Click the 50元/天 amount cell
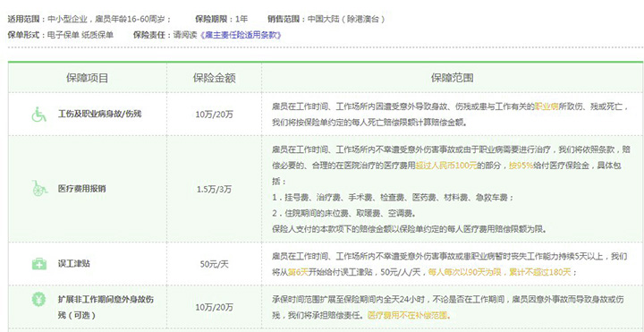 click(x=214, y=264)
